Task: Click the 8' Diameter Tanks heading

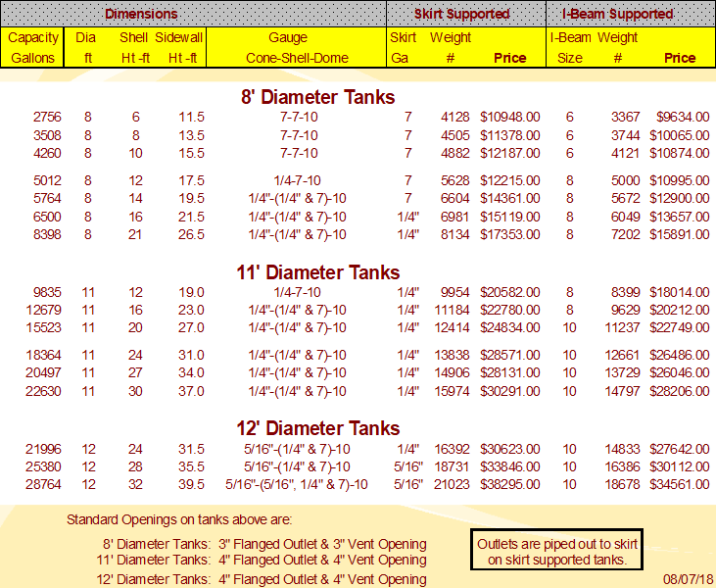Action: point(317,97)
